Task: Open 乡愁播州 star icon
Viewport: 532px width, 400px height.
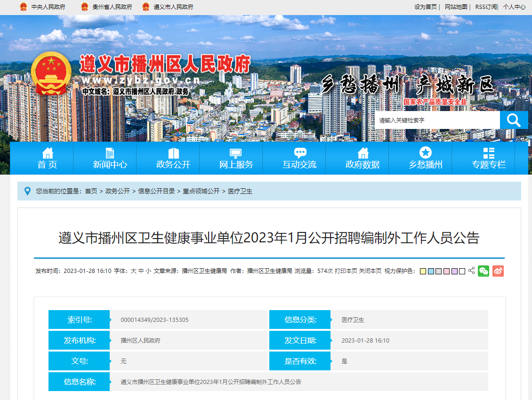Action: pyautogui.click(x=426, y=152)
